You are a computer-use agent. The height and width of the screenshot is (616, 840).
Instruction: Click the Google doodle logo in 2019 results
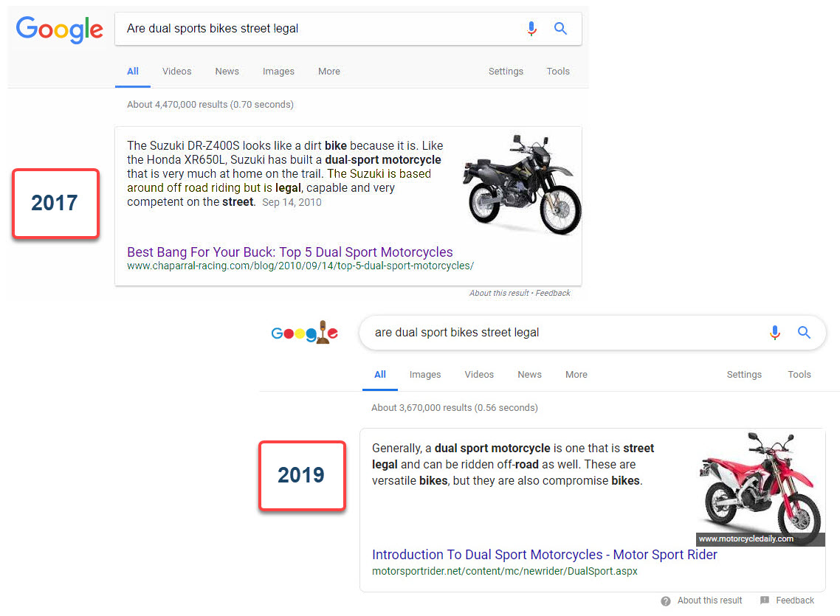coord(305,333)
